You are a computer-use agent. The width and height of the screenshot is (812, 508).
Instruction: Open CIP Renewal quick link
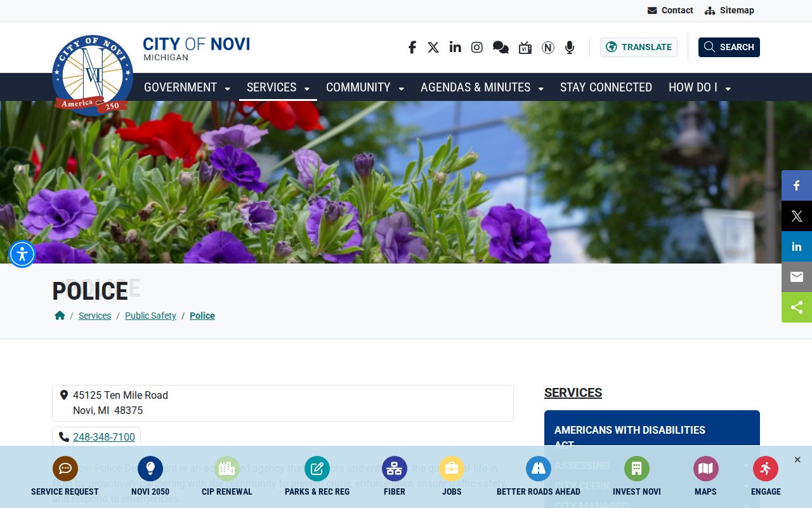[226, 476]
